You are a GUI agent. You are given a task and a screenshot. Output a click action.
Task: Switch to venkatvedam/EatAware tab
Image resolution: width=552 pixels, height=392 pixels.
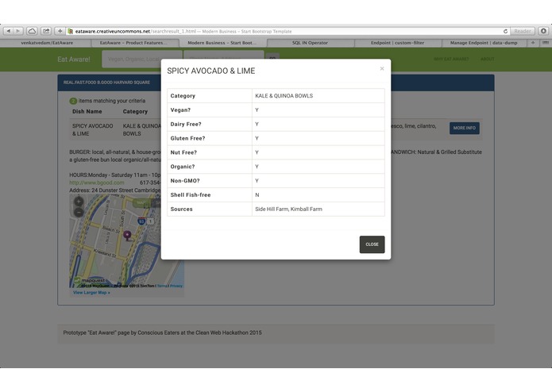47,43
